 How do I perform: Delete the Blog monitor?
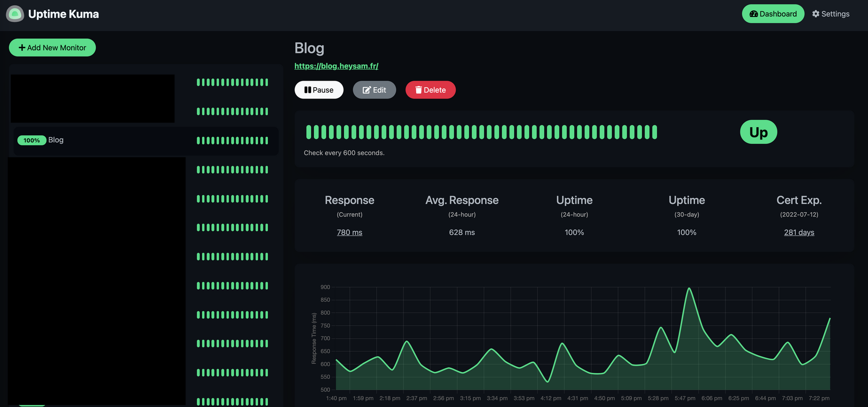pos(431,90)
